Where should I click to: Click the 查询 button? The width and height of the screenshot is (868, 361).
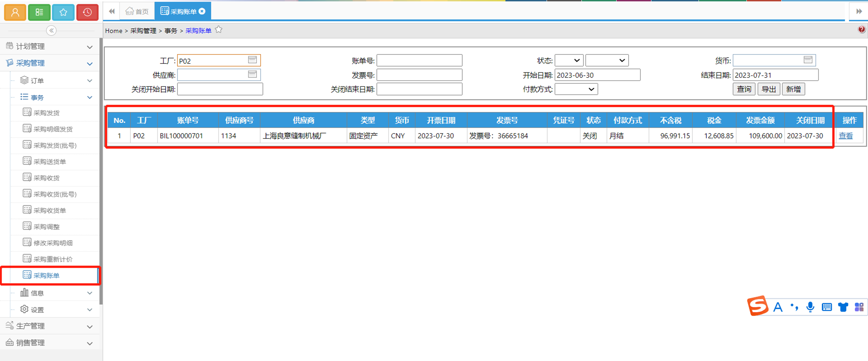point(744,89)
